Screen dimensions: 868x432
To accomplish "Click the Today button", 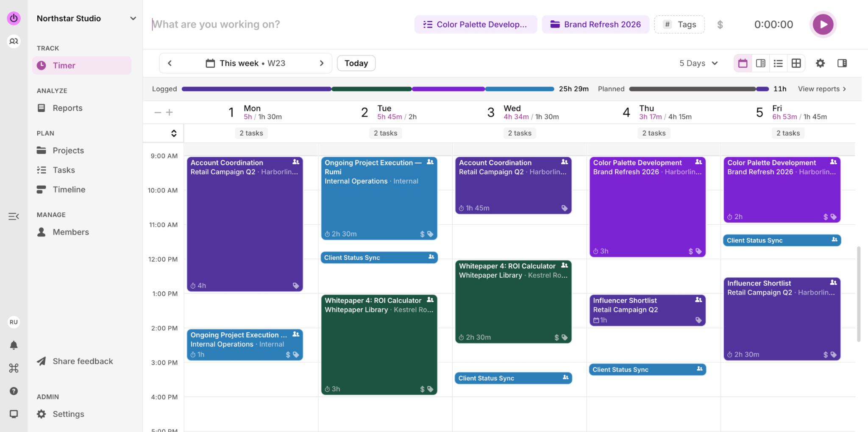I will pos(356,63).
